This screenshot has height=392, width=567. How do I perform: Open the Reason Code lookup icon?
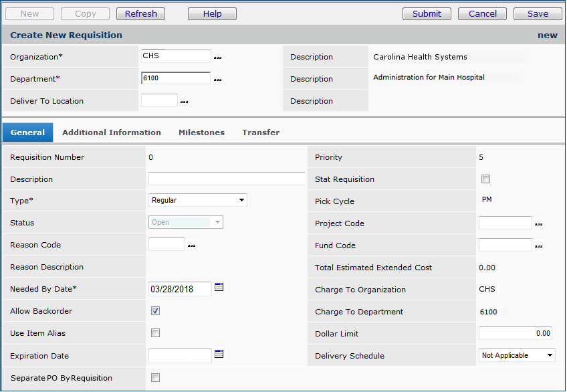pos(191,246)
